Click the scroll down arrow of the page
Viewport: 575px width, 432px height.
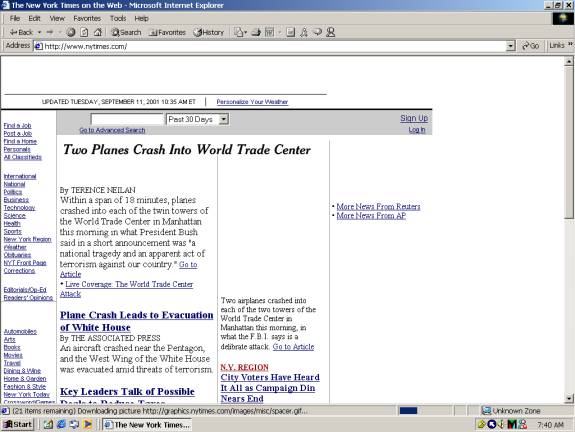568,398
